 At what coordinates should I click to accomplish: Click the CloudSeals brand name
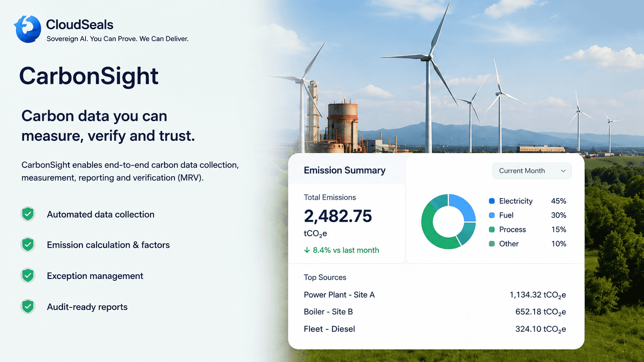80,25
